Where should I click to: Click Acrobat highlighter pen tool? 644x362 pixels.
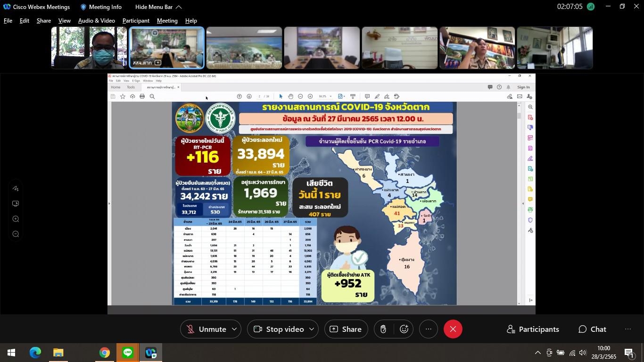[377, 97]
